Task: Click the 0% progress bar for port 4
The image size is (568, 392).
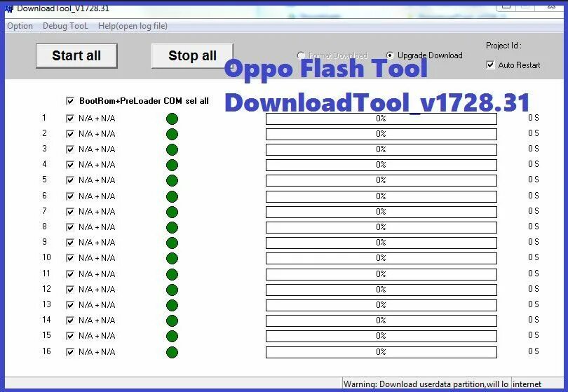Action: [381, 165]
